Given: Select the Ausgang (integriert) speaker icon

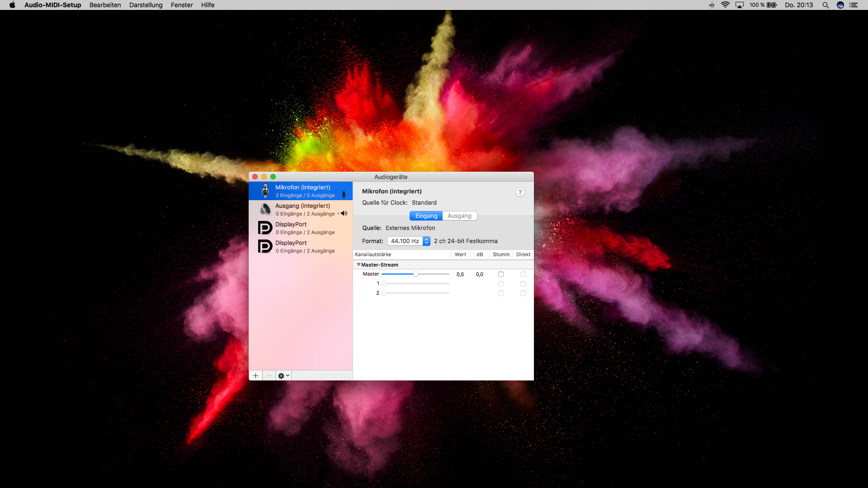Looking at the screenshot, I should coord(265,209).
